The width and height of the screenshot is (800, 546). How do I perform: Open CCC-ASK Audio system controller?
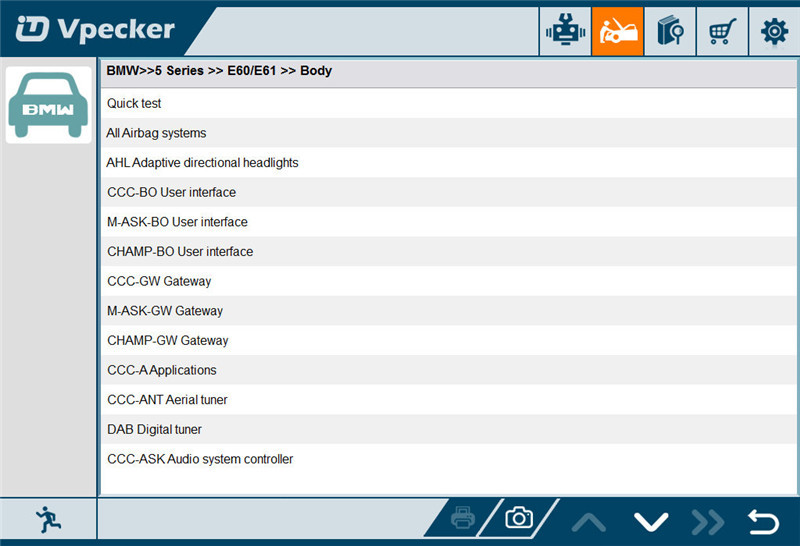pyautogui.click(x=200, y=459)
